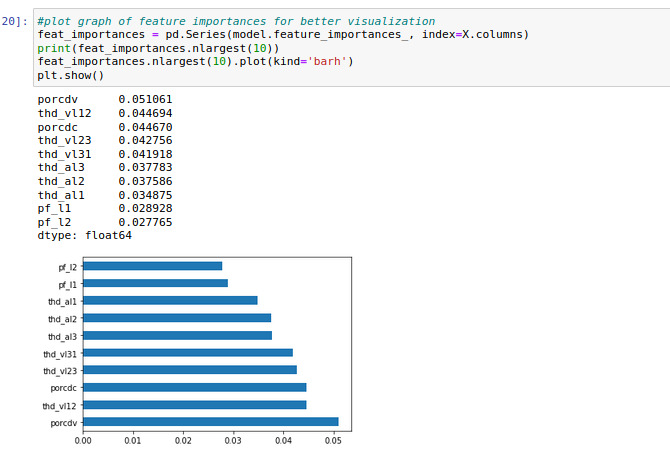The image size is (670, 476).
Task: Click the thd_al3 y-axis label
Action: [61, 336]
